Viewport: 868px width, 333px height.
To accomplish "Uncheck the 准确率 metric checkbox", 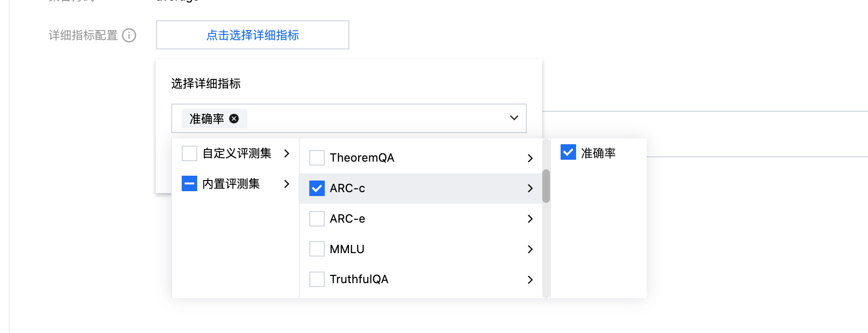I will [x=568, y=152].
